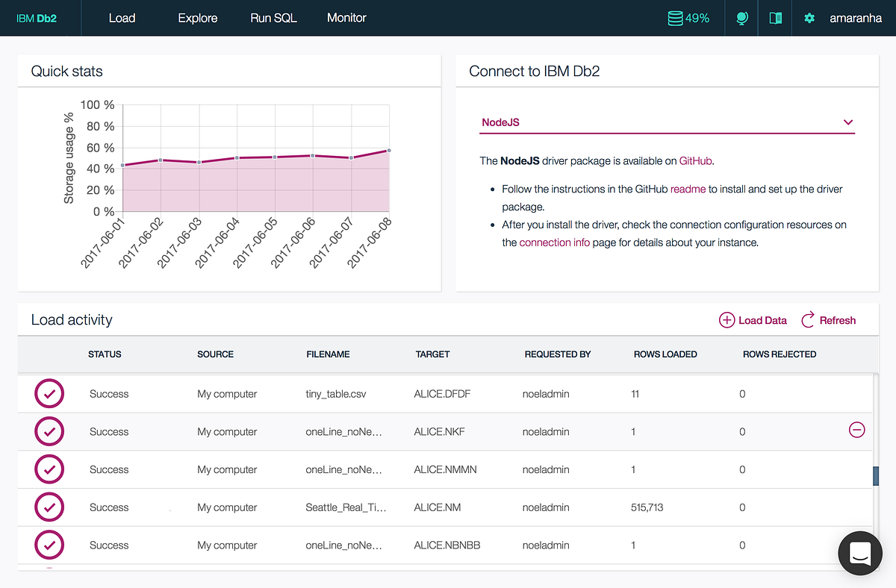Sort by STATUS column header
The height and width of the screenshot is (588, 896).
[x=105, y=354]
